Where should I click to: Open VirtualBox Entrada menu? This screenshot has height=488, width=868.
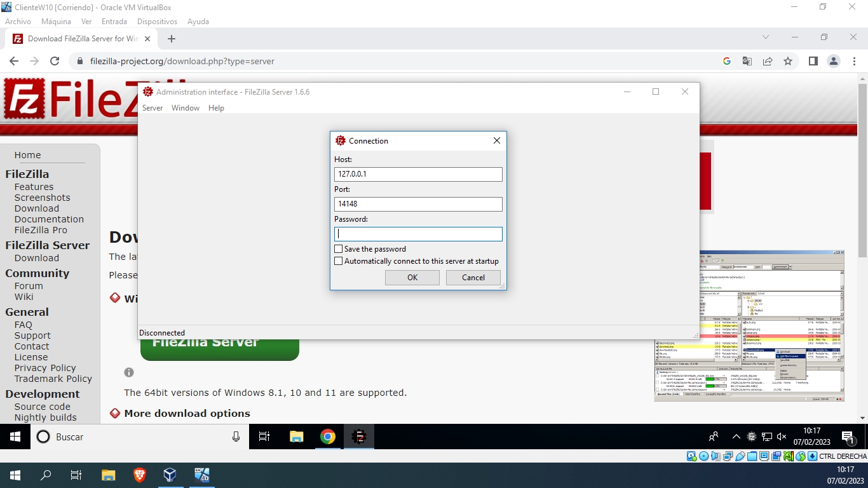114,22
